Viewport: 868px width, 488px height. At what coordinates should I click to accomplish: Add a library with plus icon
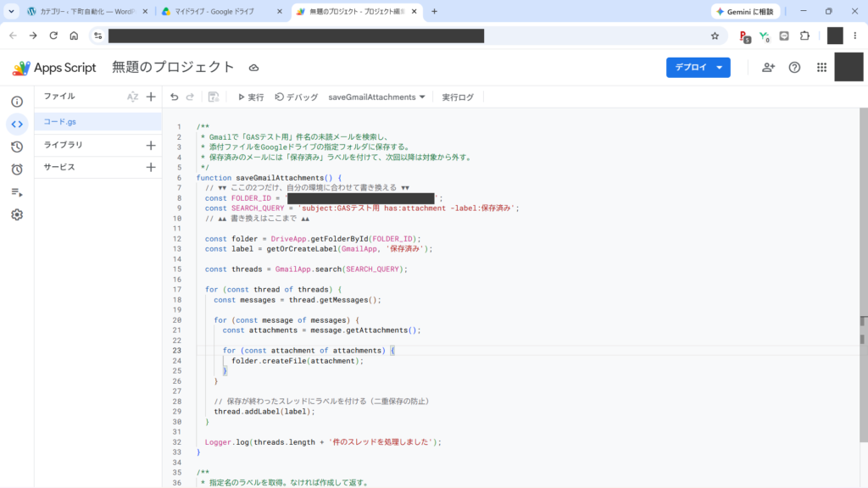151,146
